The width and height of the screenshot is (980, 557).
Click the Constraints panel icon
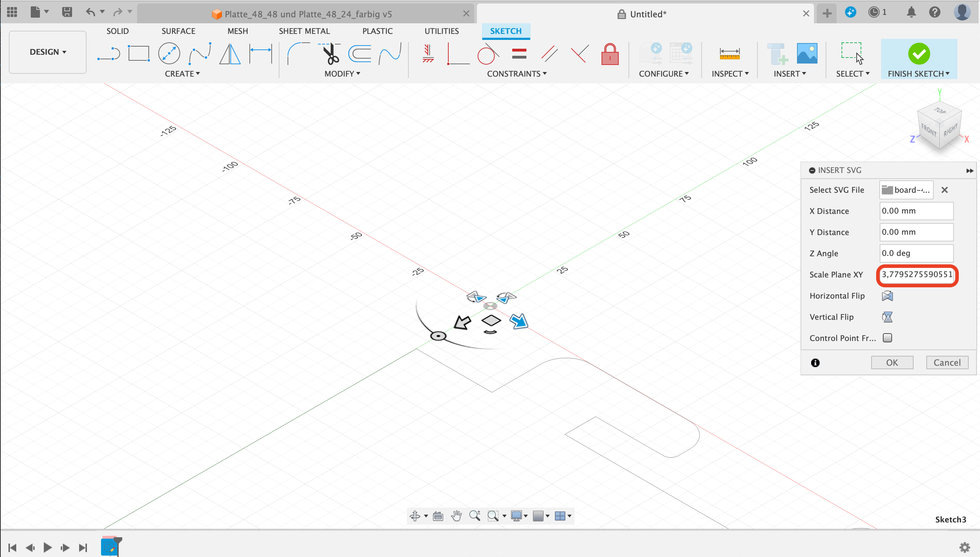[518, 73]
